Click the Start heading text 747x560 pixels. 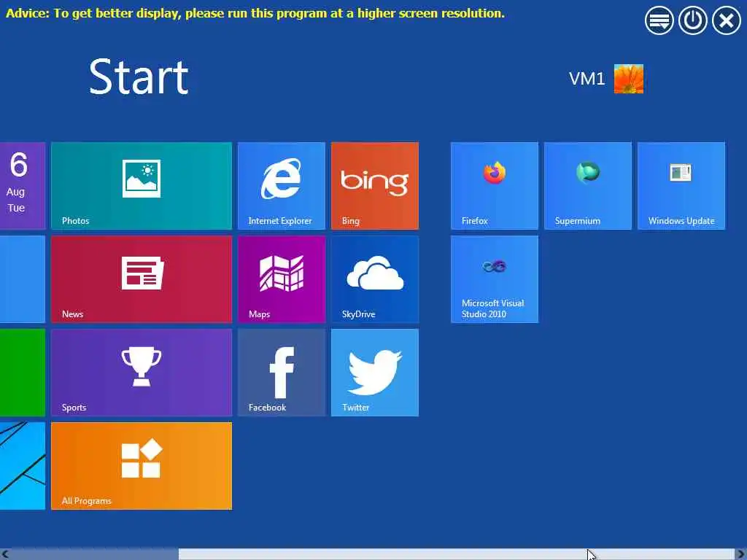click(x=139, y=77)
